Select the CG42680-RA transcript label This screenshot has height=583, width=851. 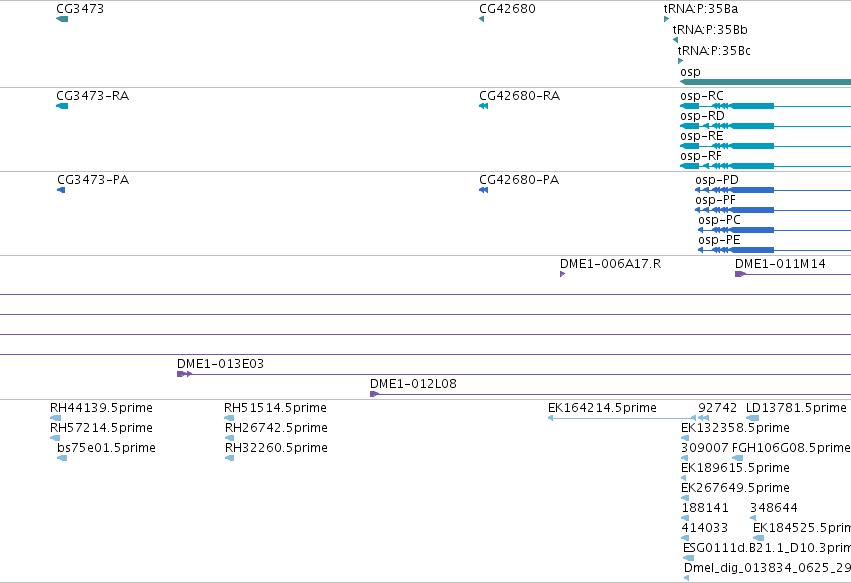click(x=519, y=96)
